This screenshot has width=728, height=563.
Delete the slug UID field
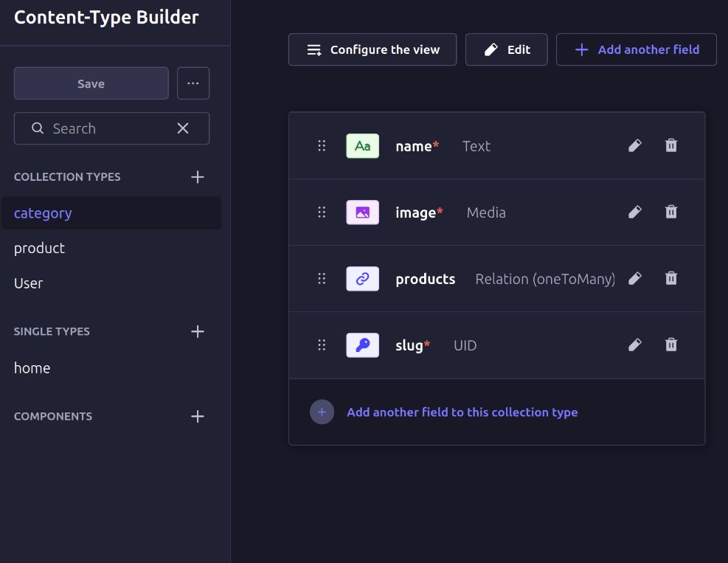(670, 345)
